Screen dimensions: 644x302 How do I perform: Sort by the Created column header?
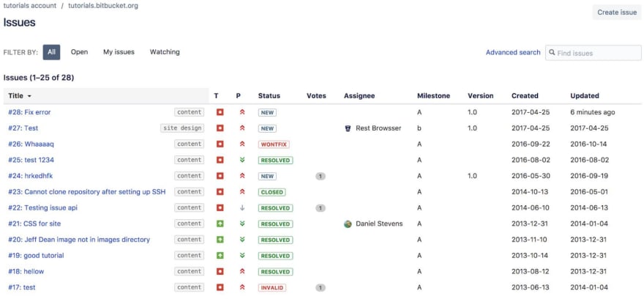point(525,96)
